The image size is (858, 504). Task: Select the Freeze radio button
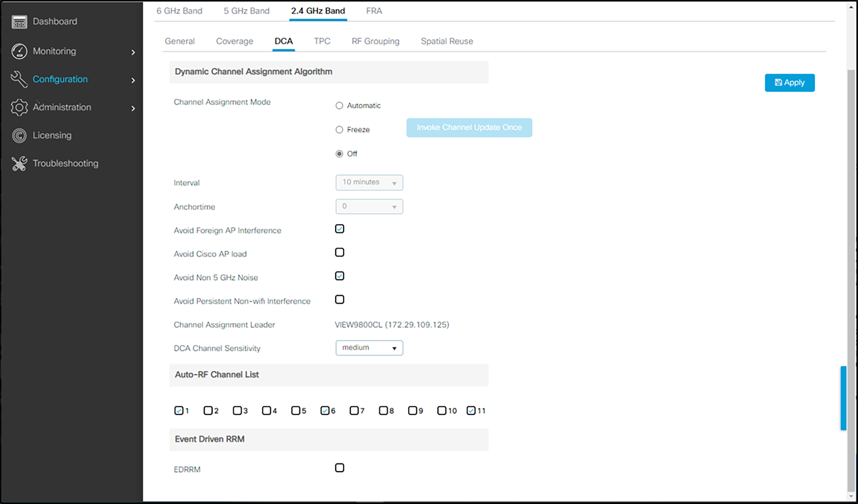tap(339, 130)
